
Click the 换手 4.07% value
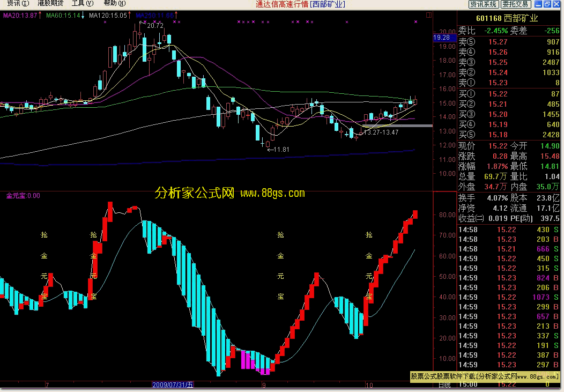coord(498,198)
